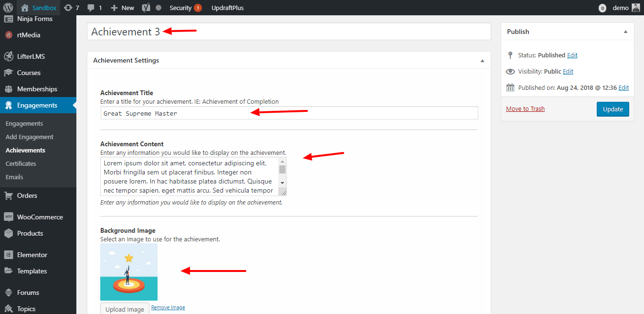Click inside the Achievement Content textarea
The height and width of the screenshot is (314, 644).
(189, 177)
